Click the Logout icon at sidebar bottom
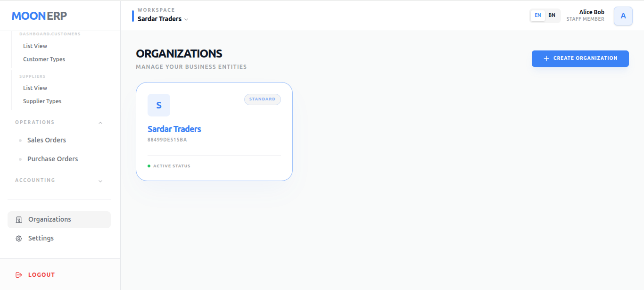Screen dimensions: 644x290 coord(18,274)
